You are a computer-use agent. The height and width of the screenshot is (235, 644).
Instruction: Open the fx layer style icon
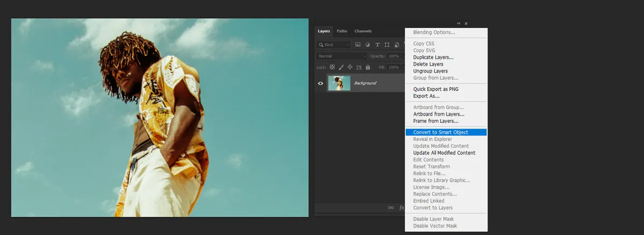tap(401, 208)
